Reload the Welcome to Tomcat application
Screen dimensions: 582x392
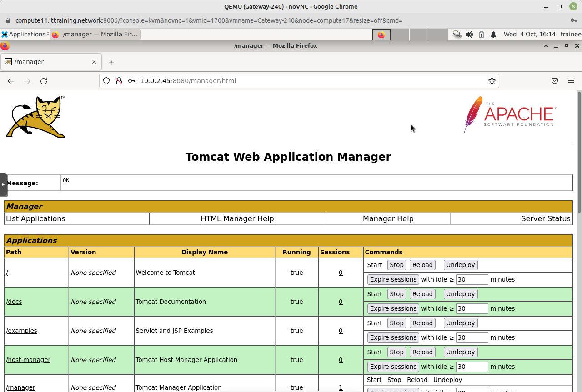click(x=422, y=265)
